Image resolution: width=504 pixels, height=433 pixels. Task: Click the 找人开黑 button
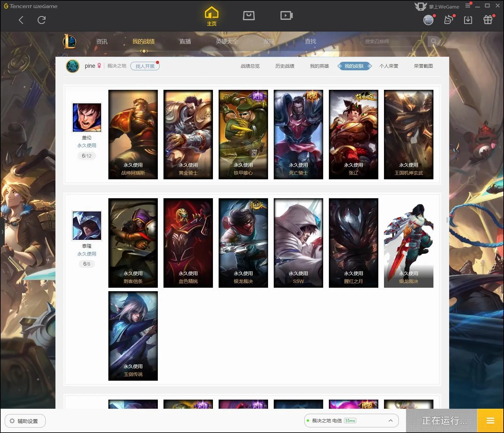coord(145,66)
